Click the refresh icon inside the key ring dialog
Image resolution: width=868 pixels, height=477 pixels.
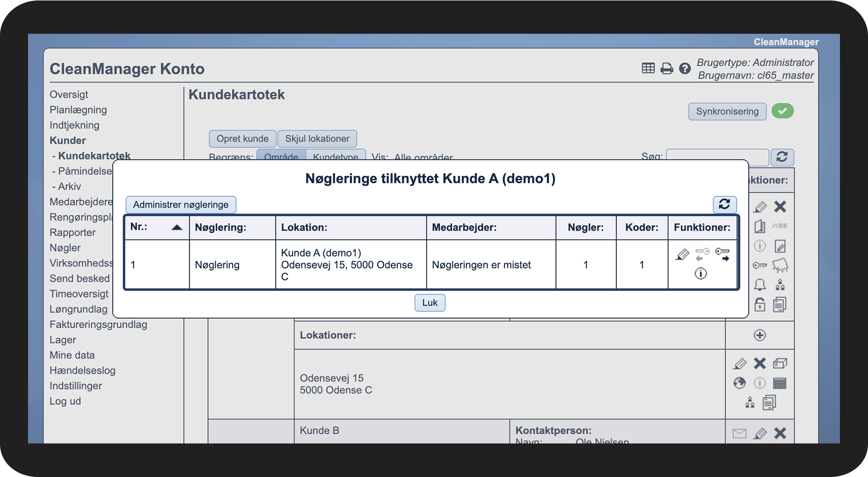725,204
